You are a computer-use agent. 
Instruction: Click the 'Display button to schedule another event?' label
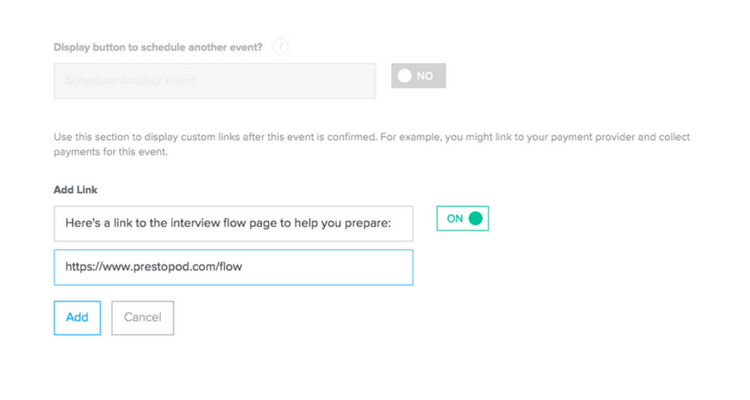tap(158, 47)
